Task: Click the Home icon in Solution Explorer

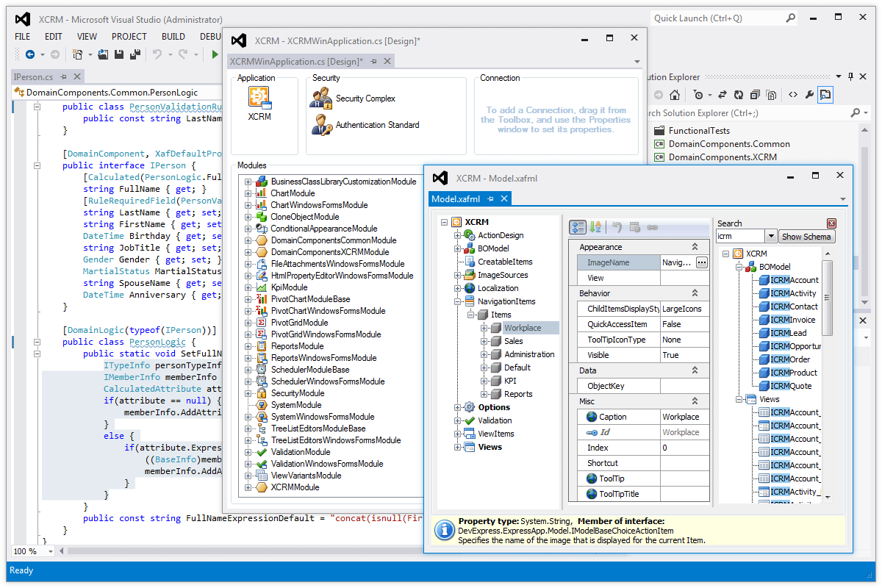Action: tap(675, 95)
